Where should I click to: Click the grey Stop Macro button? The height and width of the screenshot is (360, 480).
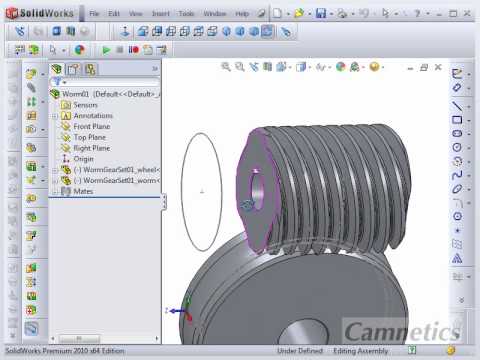point(120,50)
